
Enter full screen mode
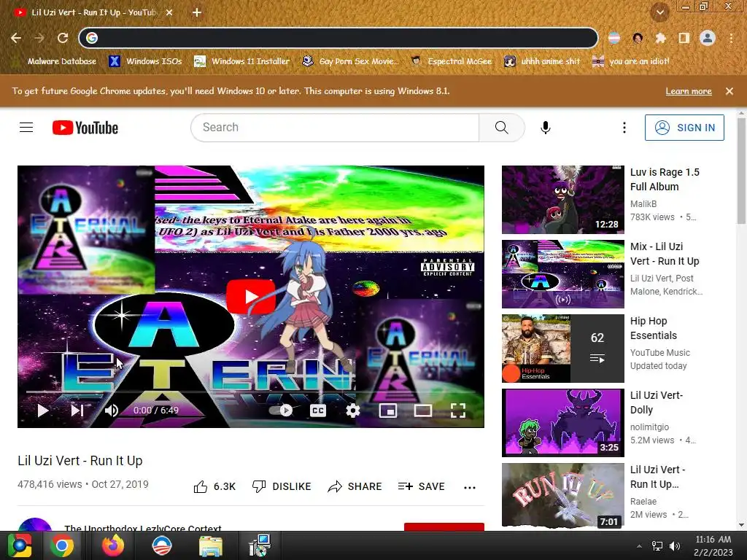458,411
